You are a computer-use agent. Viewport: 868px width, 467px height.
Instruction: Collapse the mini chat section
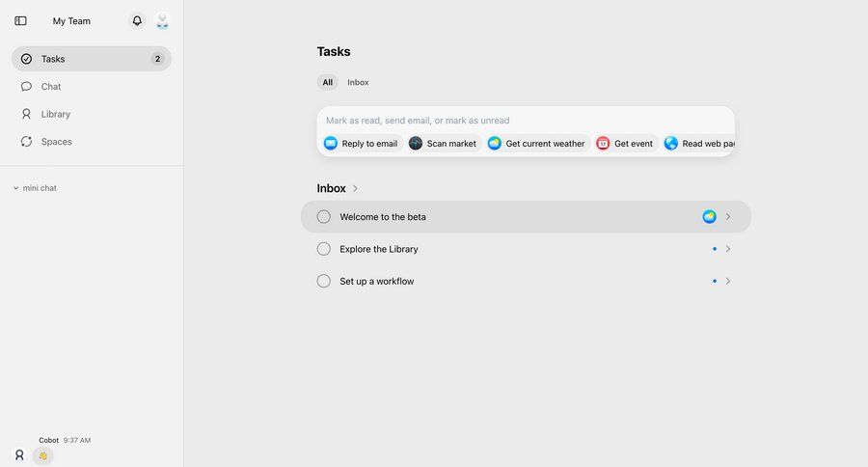pos(16,188)
